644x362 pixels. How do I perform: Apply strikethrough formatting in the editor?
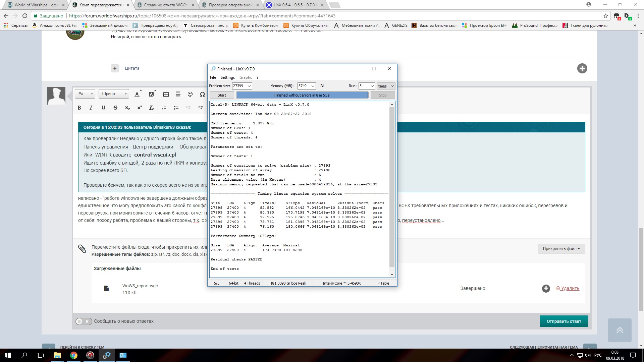(x=115, y=108)
